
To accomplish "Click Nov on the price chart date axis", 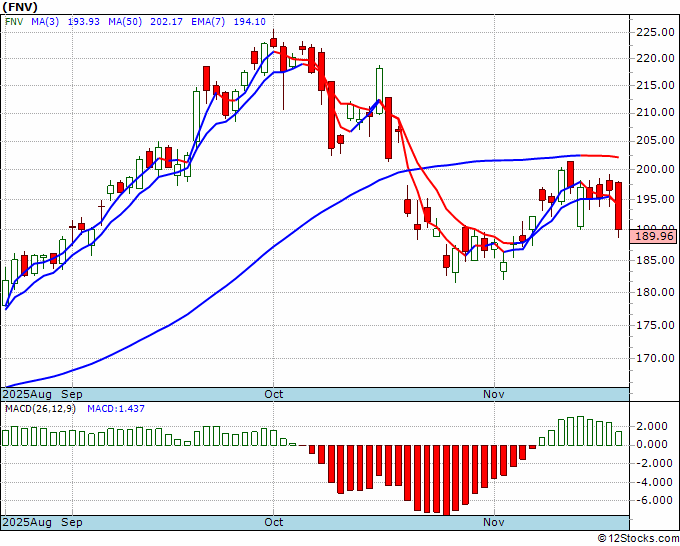I will pyautogui.click(x=494, y=395).
